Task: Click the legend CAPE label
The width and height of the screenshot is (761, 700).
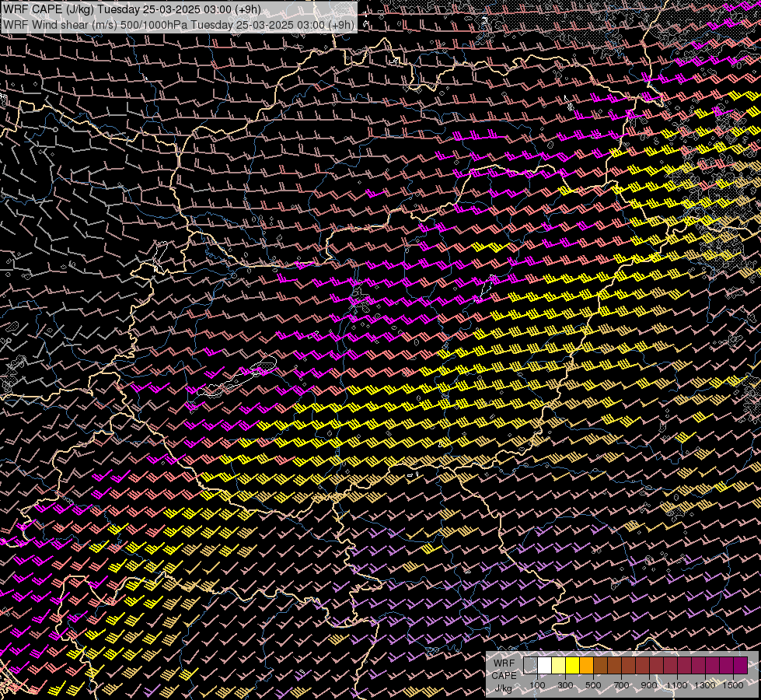Action: (x=504, y=676)
